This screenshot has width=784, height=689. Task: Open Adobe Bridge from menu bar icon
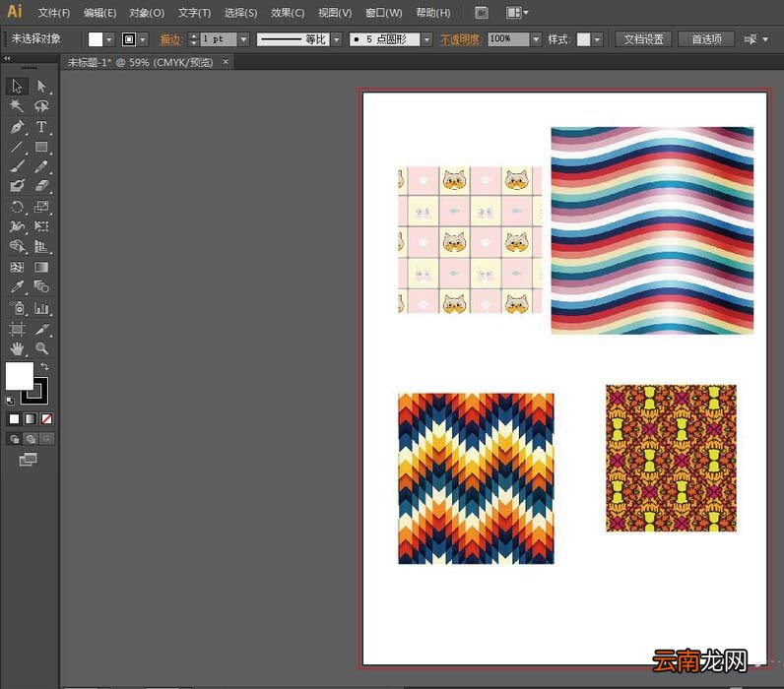(482, 13)
